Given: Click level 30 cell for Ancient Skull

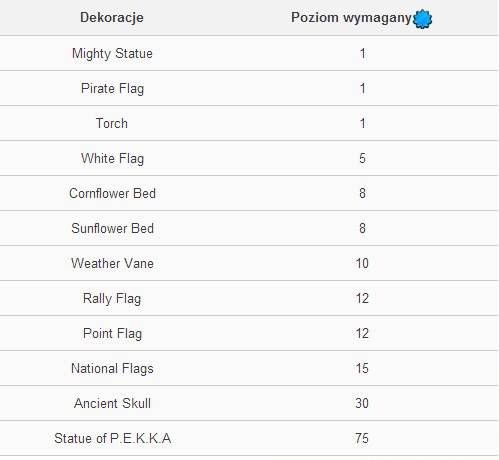Looking at the screenshot, I should pos(362,403).
